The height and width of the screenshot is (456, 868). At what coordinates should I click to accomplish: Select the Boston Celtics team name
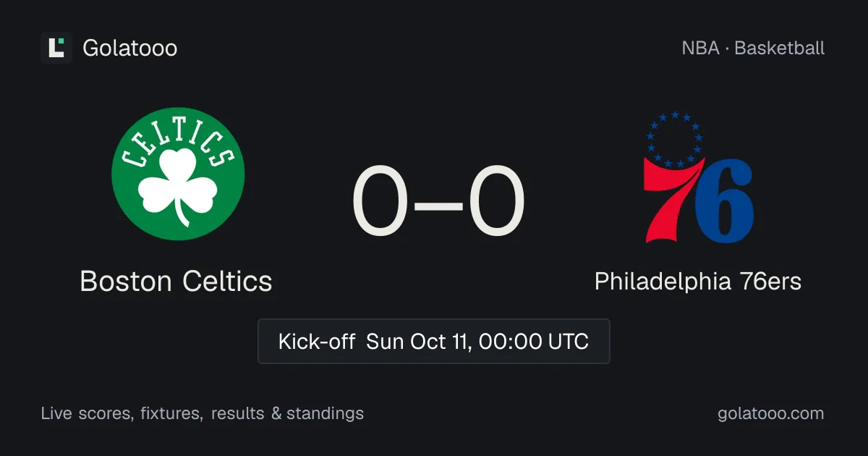pyautogui.click(x=176, y=281)
